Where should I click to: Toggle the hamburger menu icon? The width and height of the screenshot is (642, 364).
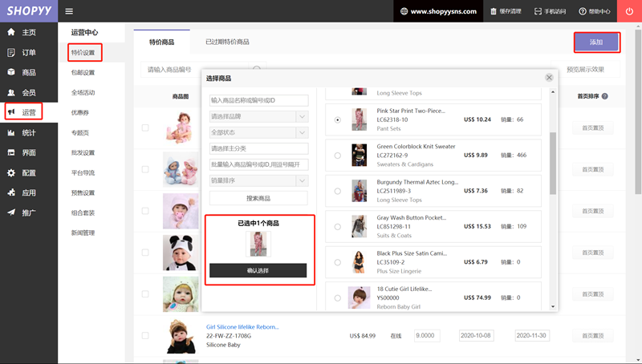[69, 11]
